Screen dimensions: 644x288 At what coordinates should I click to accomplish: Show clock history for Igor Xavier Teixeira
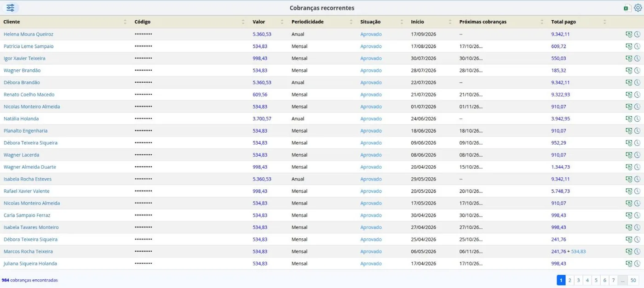pos(637,58)
